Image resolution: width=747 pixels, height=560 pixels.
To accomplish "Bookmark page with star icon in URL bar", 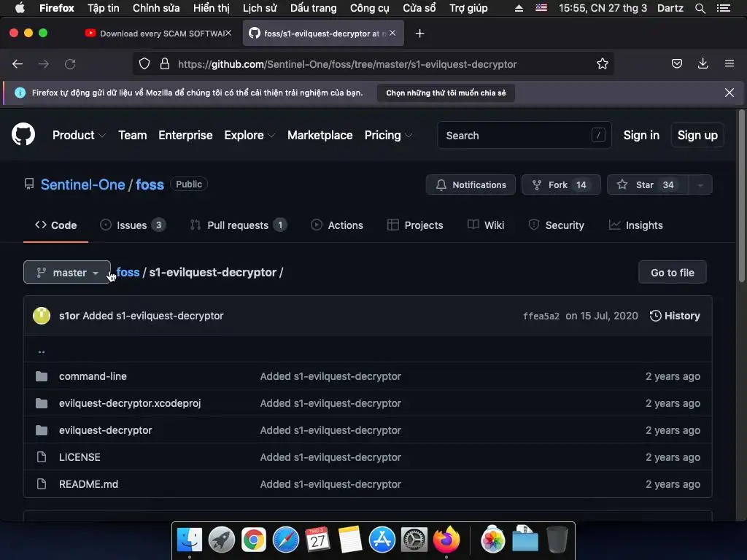I will point(602,64).
